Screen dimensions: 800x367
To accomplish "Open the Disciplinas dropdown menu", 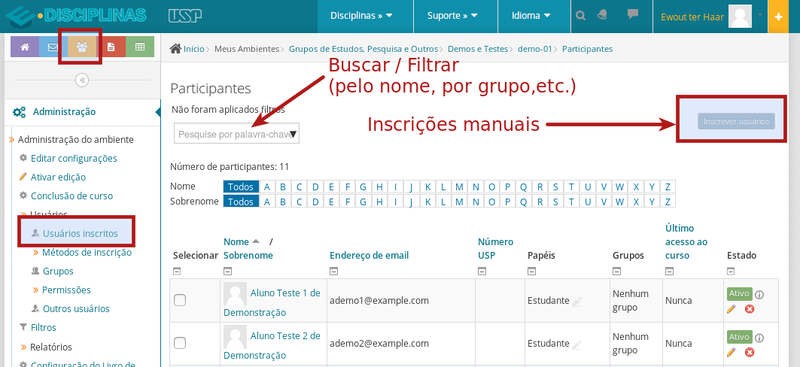I will (361, 16).
